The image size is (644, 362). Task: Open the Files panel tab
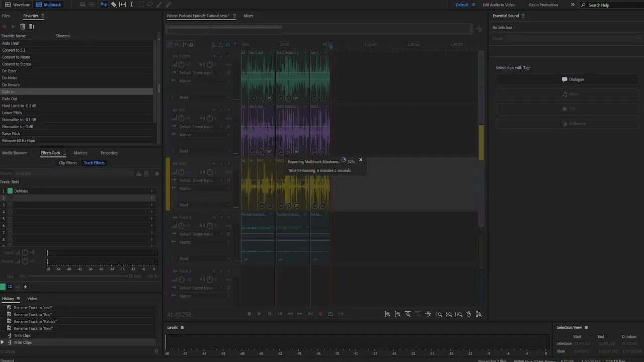[6, 16]
